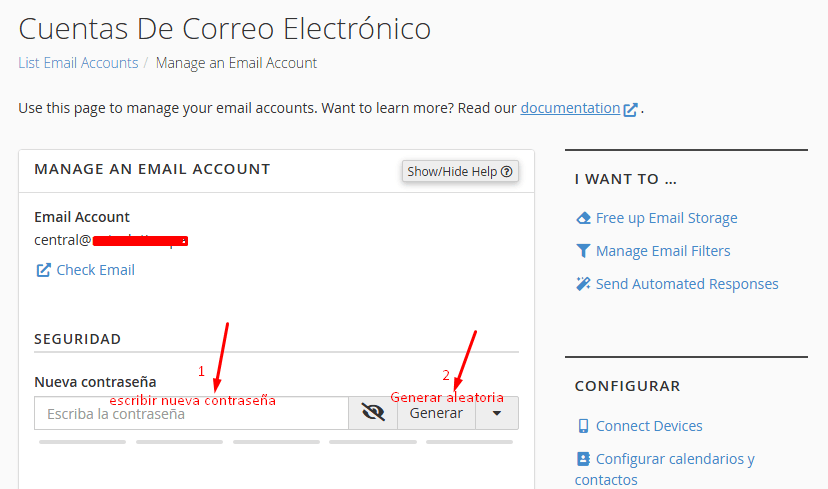828x489 pixels.
Task: Expand the Generar dropdown arrow
Action: click(x=497, y=413)
